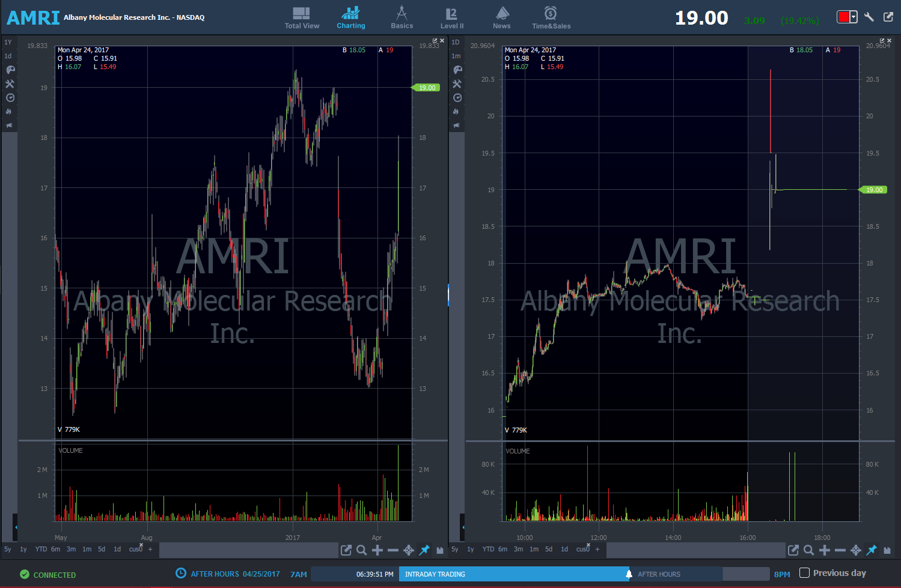Click the bell marker on trading timeline
901x588 pixels.
tap(629, 574)
